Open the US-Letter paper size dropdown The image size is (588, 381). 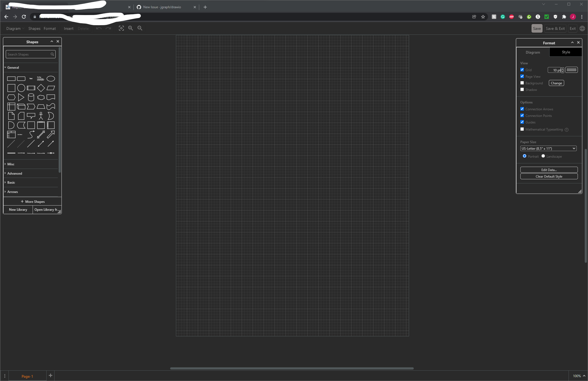pyautogui.click(x=549, y=148)
